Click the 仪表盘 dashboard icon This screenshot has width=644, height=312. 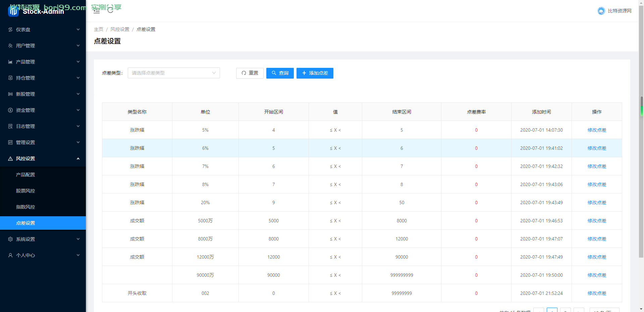(x=10, y=30)
